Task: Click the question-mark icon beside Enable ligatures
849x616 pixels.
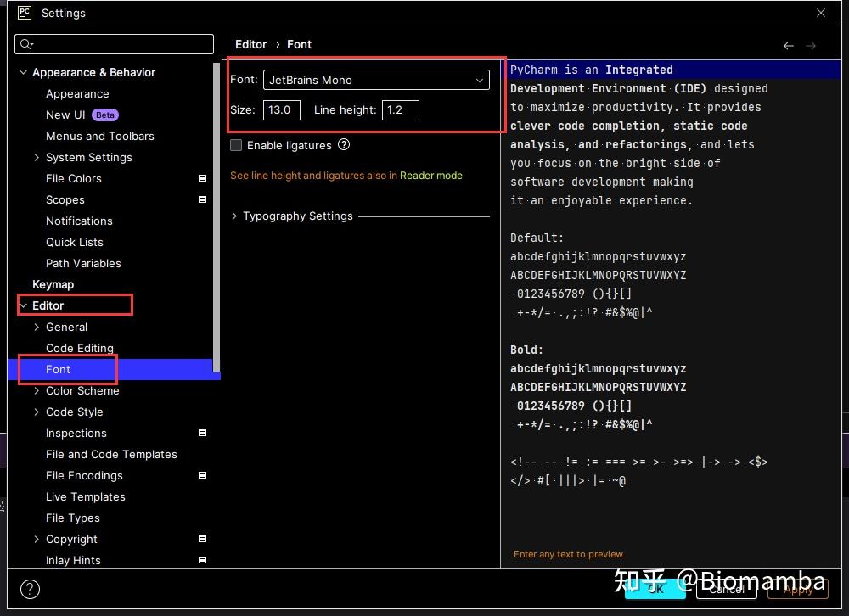Action: (x=343, y=145)
